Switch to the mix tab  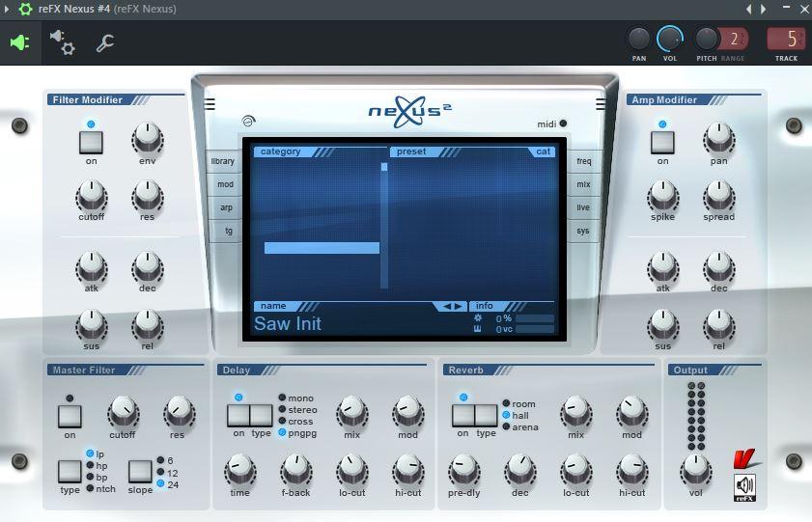tap(583, 184)
